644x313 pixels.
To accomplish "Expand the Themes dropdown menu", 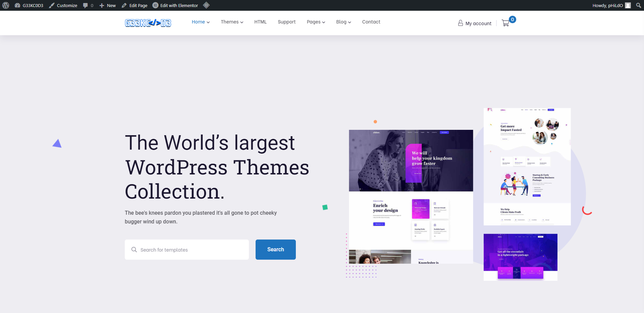I will 232,22.
